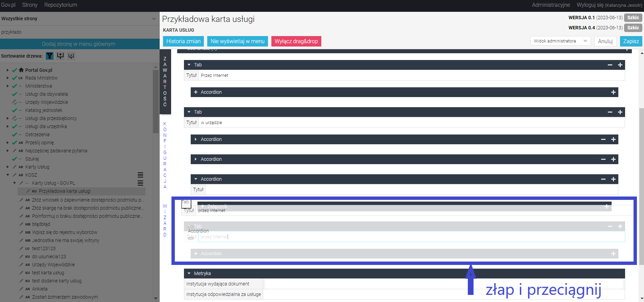644x302 pixels.
Task: Click the przykłado search field
Action: coord(80,32)
